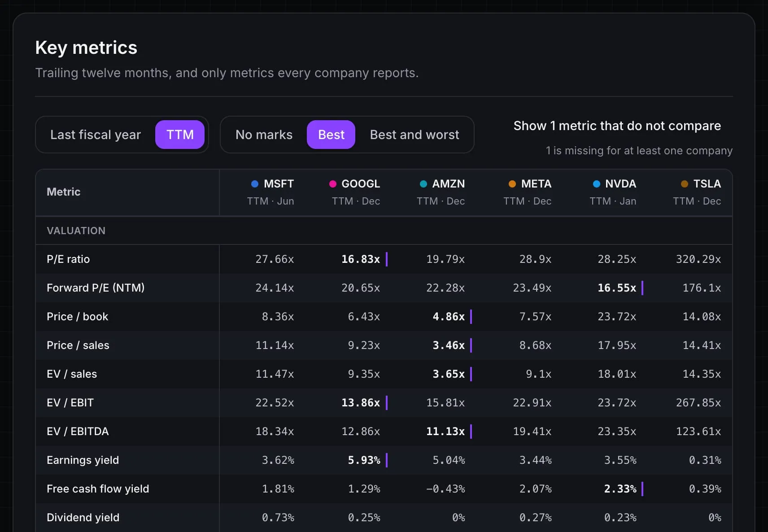Image resolution: width=768 pixels, height=532 pixels.
Task: Select the Dividend yield row label
Action: point(83,518)
